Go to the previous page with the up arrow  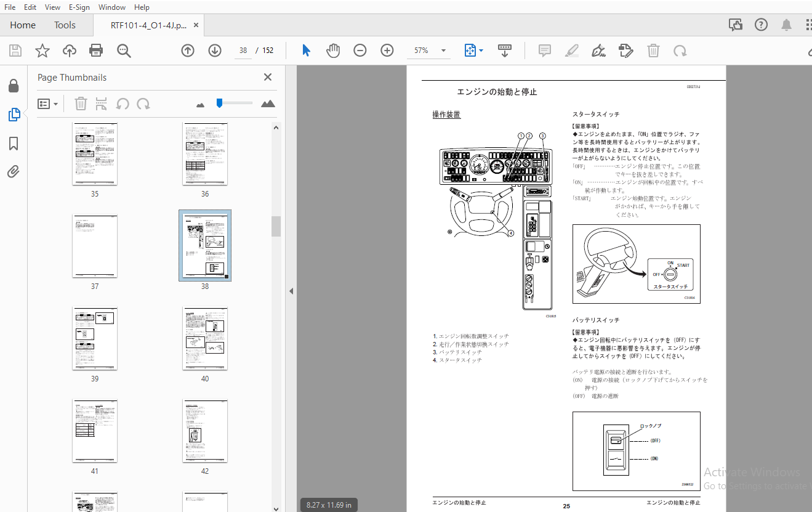tap(188, 51)
